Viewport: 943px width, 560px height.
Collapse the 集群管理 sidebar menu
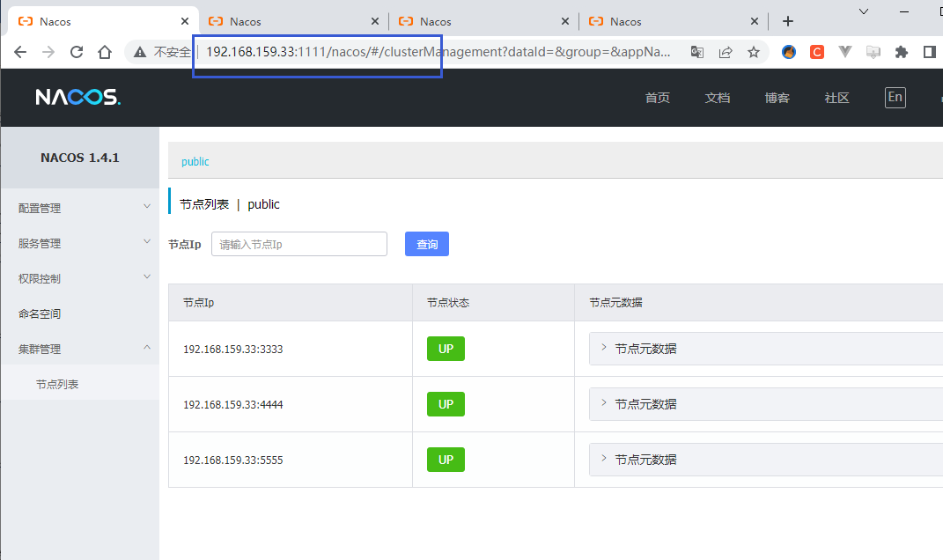80,349
